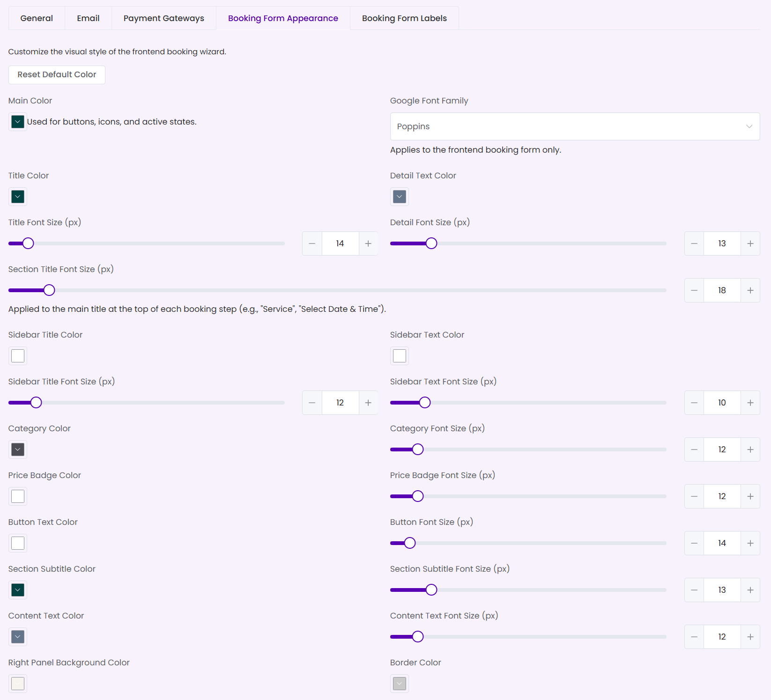The image size is (771, 700).
Task: Increase Price Badge Font Size value
Action: [750, 496]
